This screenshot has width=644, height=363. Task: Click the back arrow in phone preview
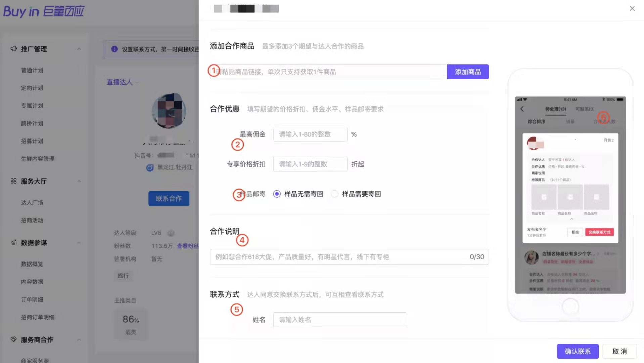522,109
